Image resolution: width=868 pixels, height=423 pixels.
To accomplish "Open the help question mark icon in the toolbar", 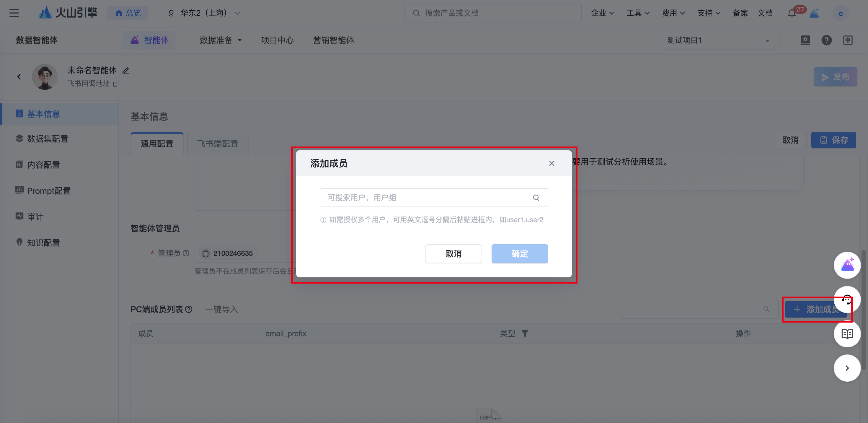I will click(826, 40).
